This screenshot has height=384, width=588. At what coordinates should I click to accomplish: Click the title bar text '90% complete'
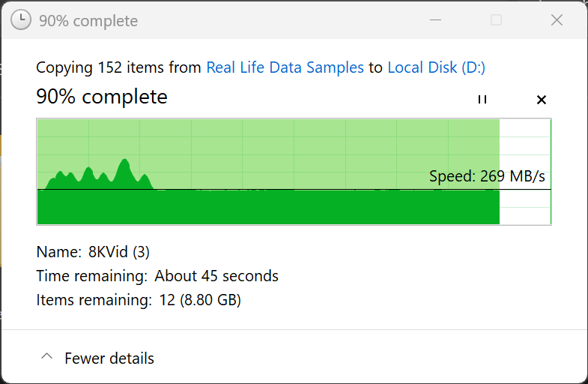click(88, 21)
